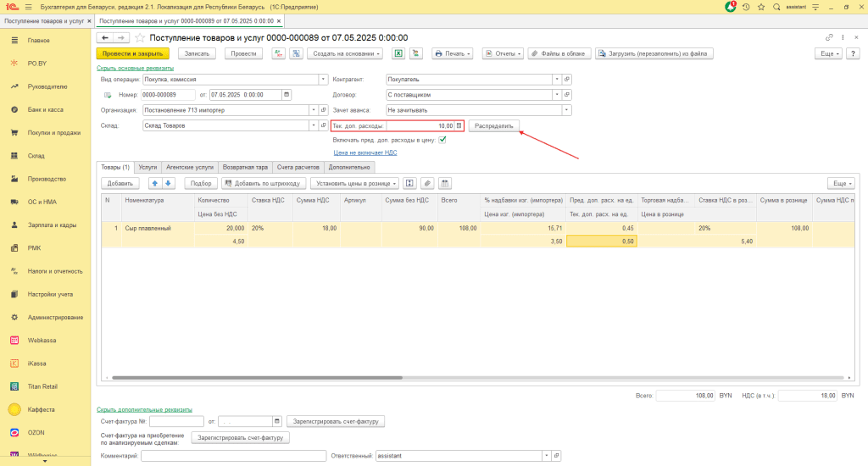
Task: Open the calendar picker for document date
Action: point(286,95)
